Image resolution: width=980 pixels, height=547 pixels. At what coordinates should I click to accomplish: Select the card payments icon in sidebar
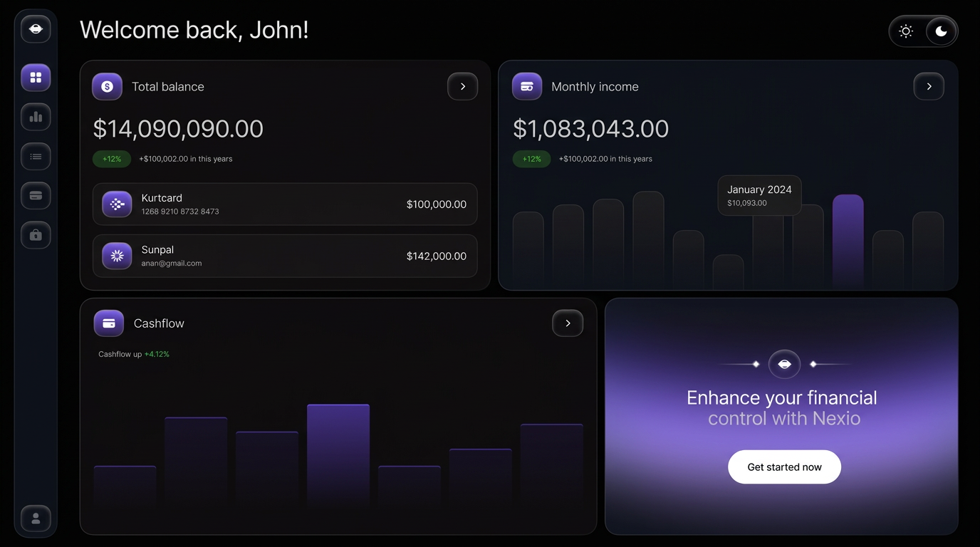click(36, 195)
